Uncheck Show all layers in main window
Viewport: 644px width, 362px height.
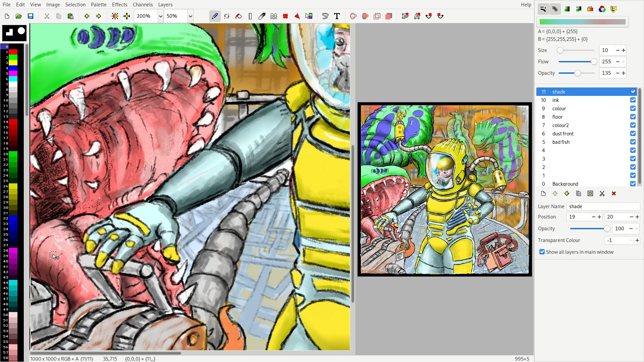(x=542, y=252)
